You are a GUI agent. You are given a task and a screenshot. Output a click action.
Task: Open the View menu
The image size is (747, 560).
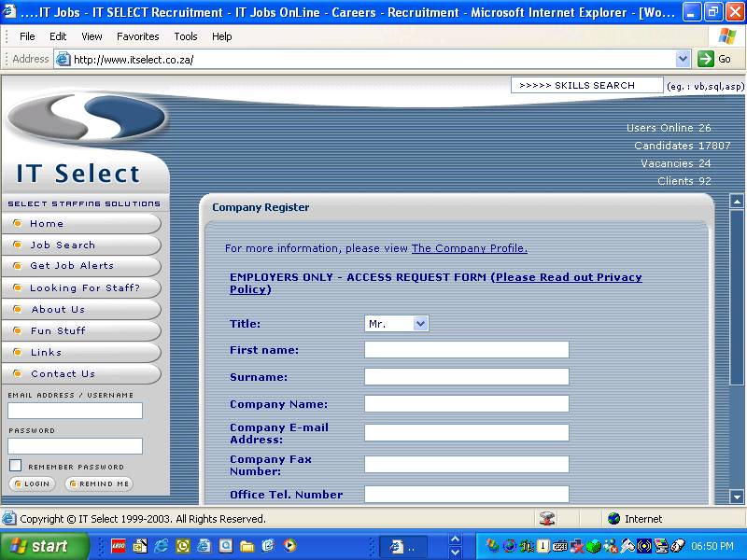92,36
